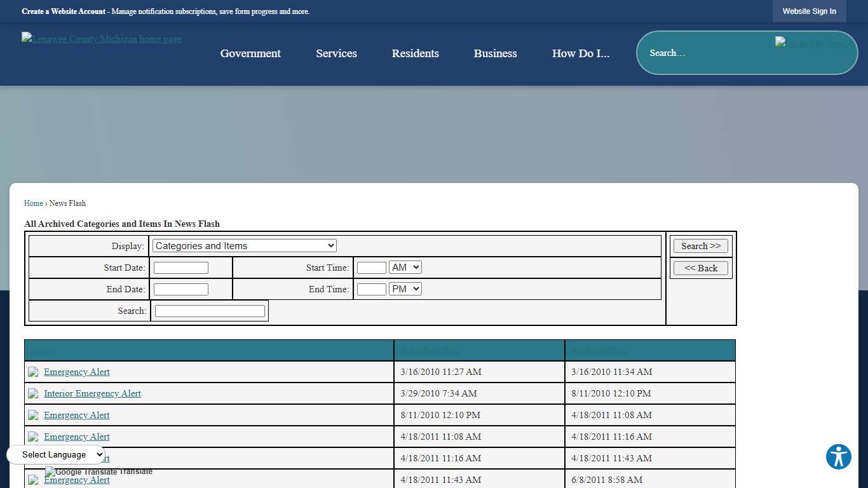Open the Select Language dropdown
Screen dimensions: 868x488
(56, 455)
